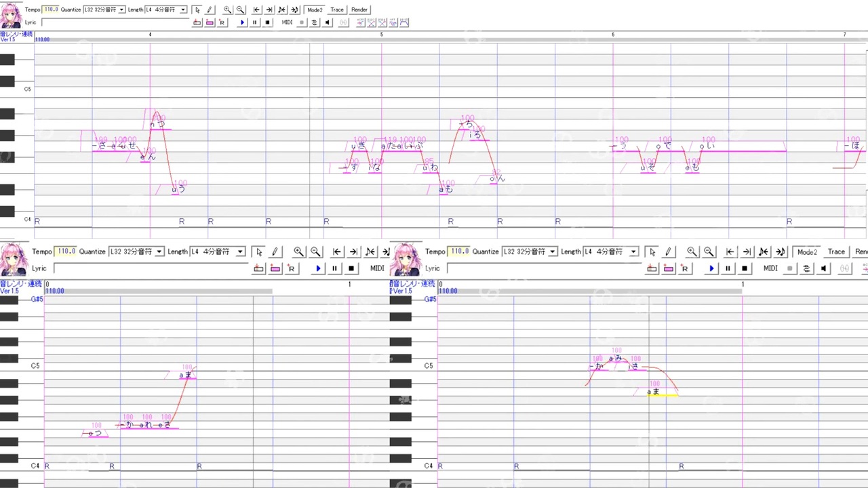The height and width of the screenshot is (488, 868).
Task: Click envelope edit icon at top toolbar far right
Action: click(404, 22)
